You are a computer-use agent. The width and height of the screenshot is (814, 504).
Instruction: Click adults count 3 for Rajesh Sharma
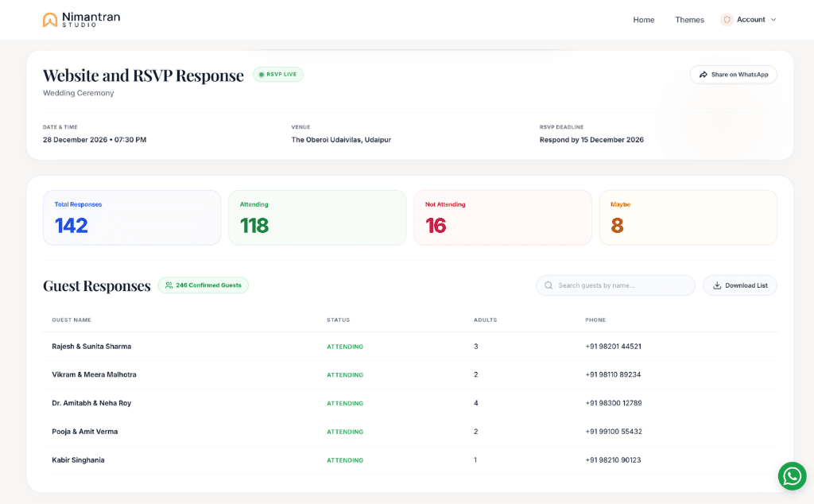point(475,347)
